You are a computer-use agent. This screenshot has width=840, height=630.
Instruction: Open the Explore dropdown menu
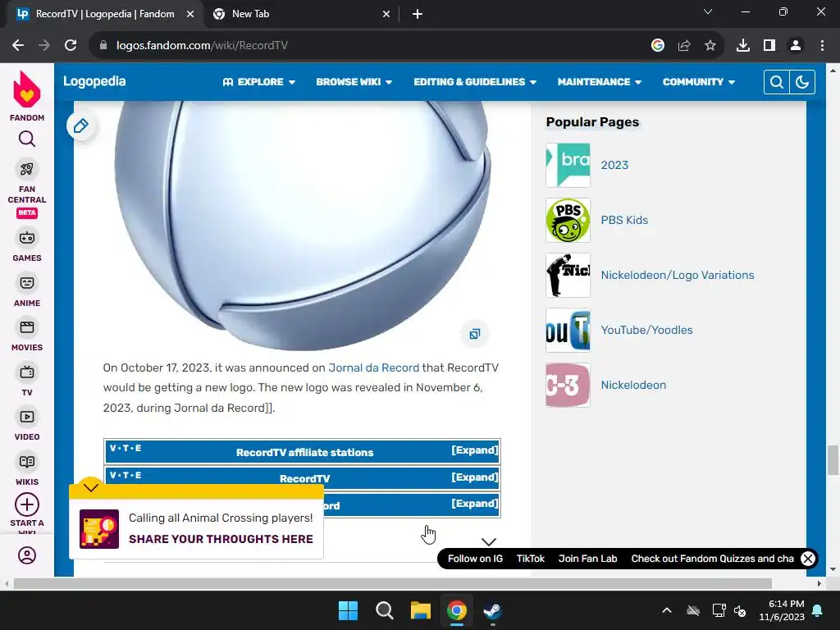[x=259, y=82]
